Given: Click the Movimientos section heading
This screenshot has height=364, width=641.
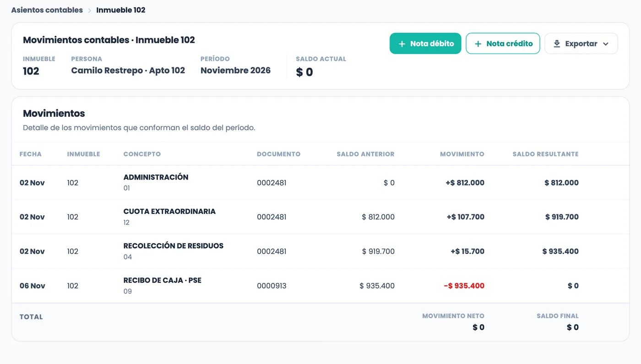Looking at the screenshot, I should (x=54, y=114).
